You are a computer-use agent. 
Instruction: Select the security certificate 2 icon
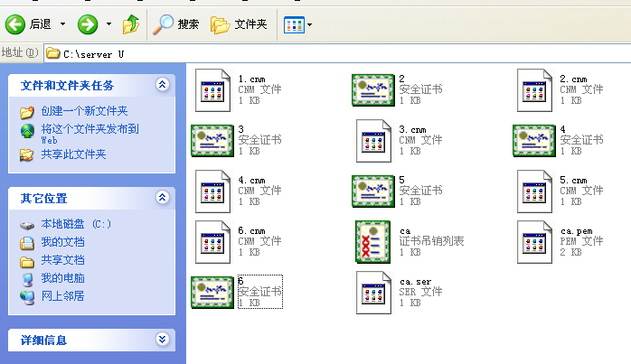coord(373,90)
